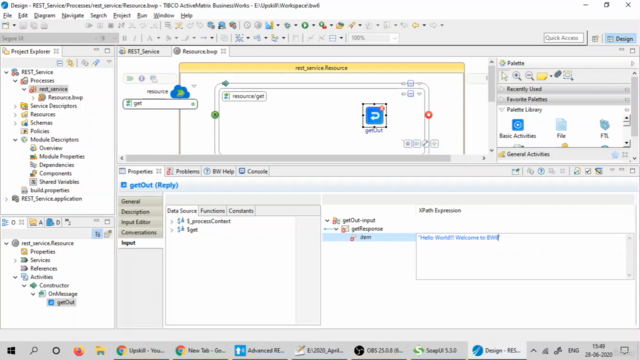Switch to OBS window in taskbar
Viewport: 640px width, 360px height.
[378, 351]
